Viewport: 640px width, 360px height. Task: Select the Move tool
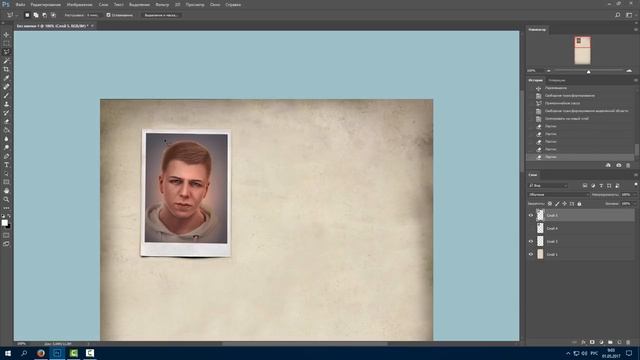click(x=6, y=35)
